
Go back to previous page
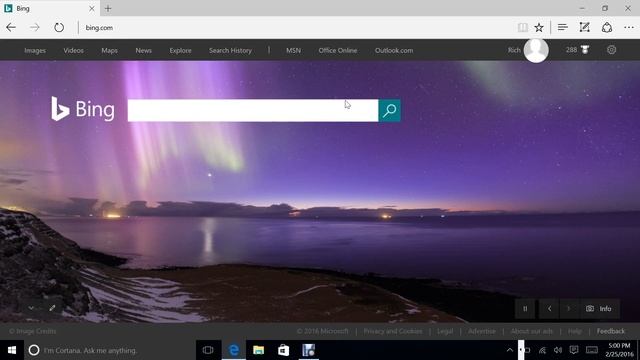click(x=11, y=27)
